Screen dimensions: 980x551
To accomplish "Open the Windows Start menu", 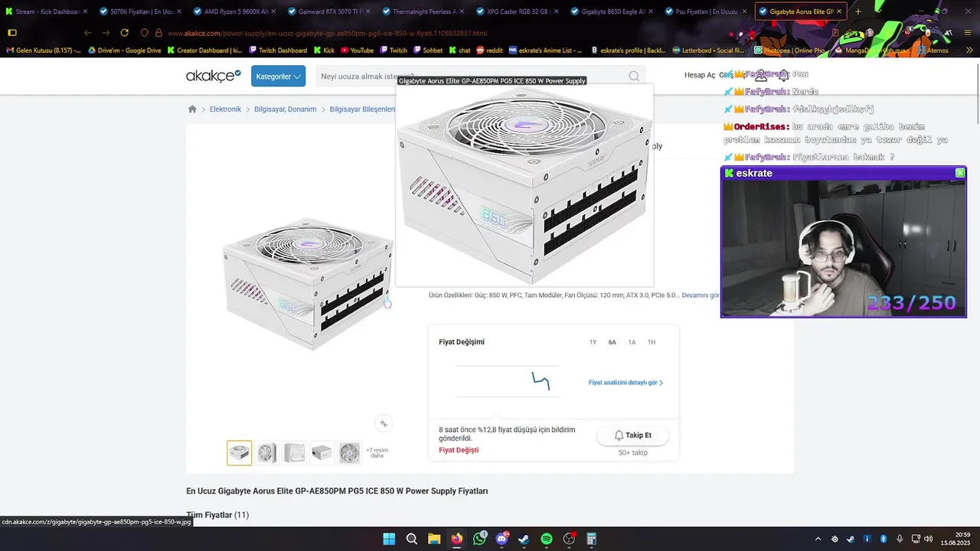I will pyautogui.click(x=389, y=539).
